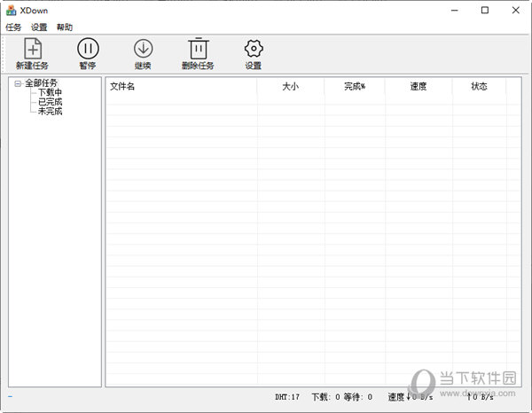Image resolution: width=532 pixels, height=413 pixels.
Task: Click the XDown app icon in title bar
Action: point(11,10)
